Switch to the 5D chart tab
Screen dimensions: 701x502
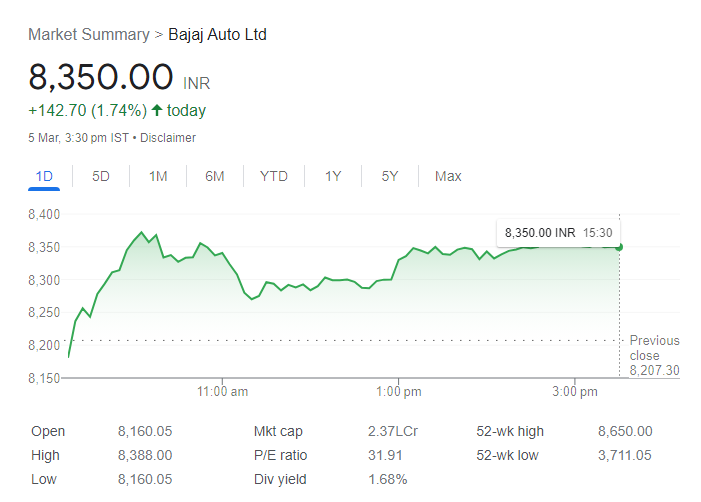101,176
